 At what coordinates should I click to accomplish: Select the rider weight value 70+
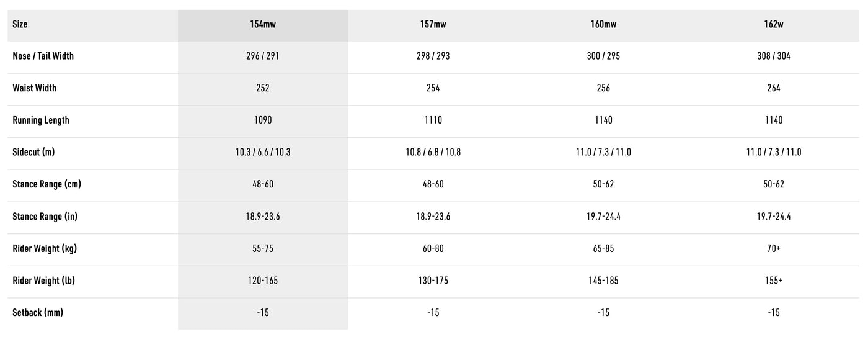click(774, 248)
